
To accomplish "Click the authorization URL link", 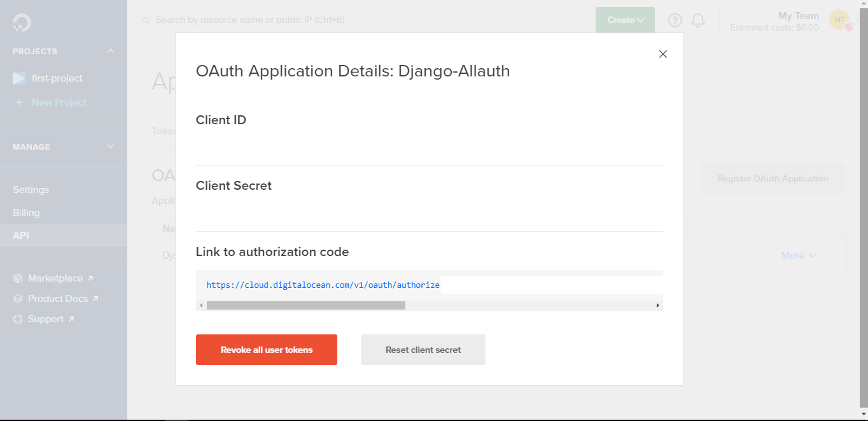I will point(323,285).
